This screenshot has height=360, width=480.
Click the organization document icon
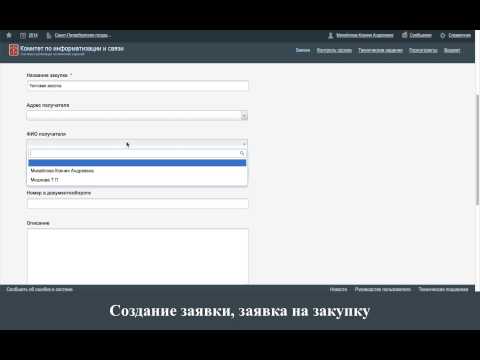tap(49, 35)
